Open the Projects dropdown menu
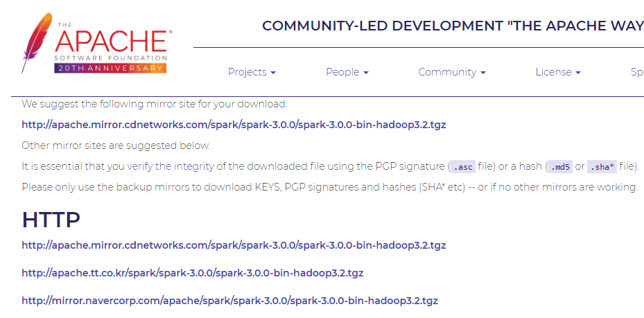The image size is (644, 318). pyautogui.click(x=252, y=72)
